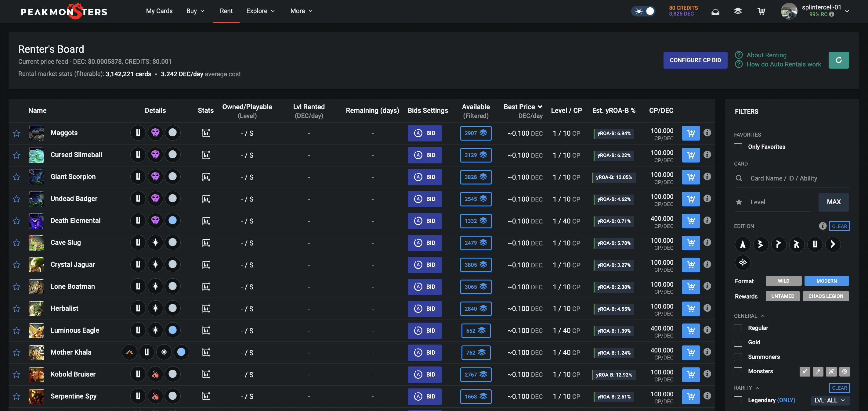This screenshot has width=868, height=411.
Task: Toggle the WILD format filter
Action: (783, 281)
